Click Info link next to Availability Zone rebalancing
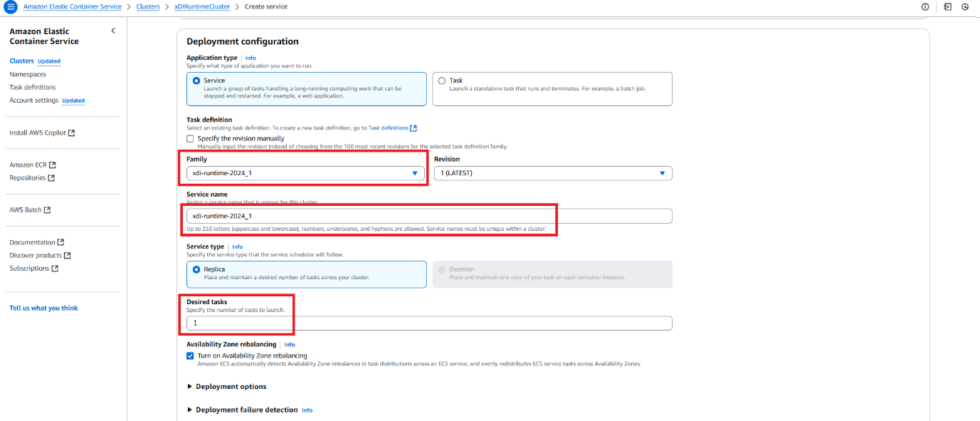980x421 pixels. pyautogui.click(x=290, y=345)
